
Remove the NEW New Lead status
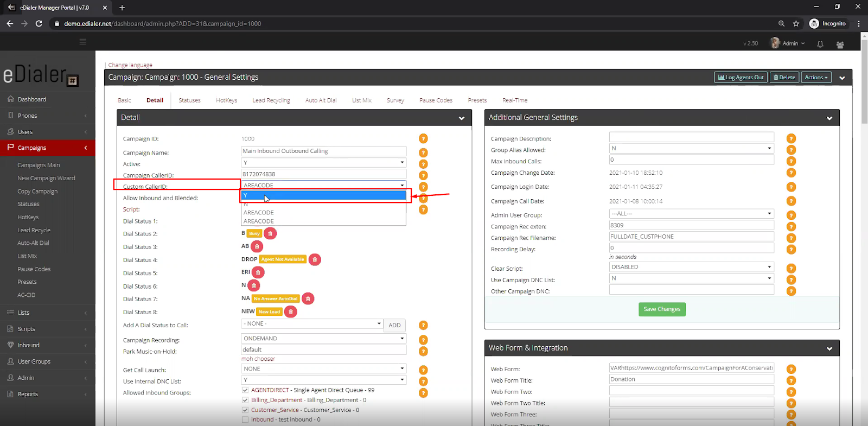291,311
